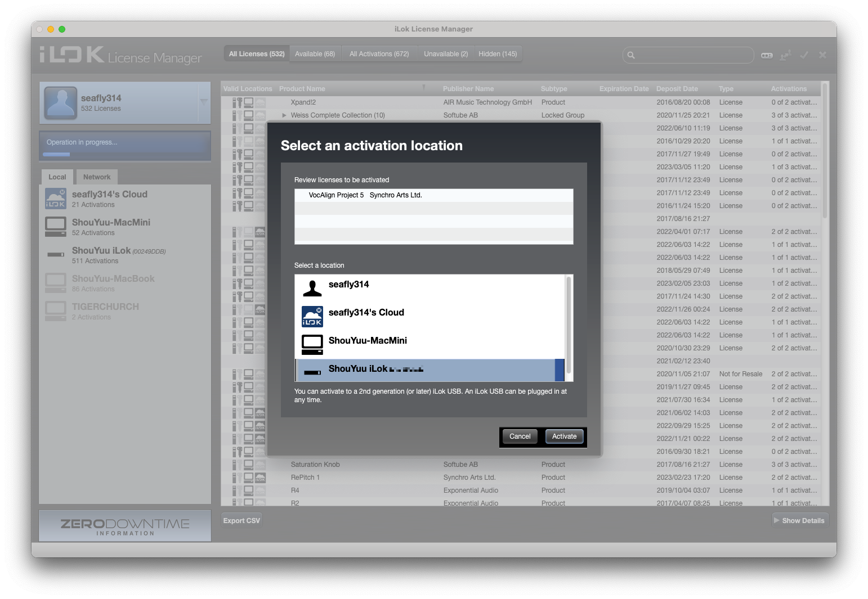Viewport: 868px width, 599px height.
Task: Select ShouYuu iLok in sidebar
Action: 125,255
